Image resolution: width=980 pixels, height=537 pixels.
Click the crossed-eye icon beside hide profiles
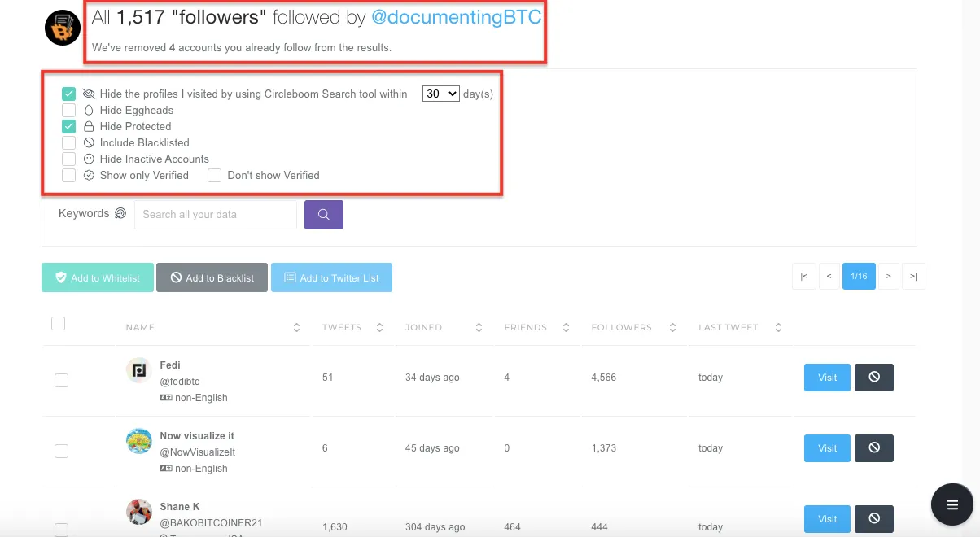(x=90, y=94)
